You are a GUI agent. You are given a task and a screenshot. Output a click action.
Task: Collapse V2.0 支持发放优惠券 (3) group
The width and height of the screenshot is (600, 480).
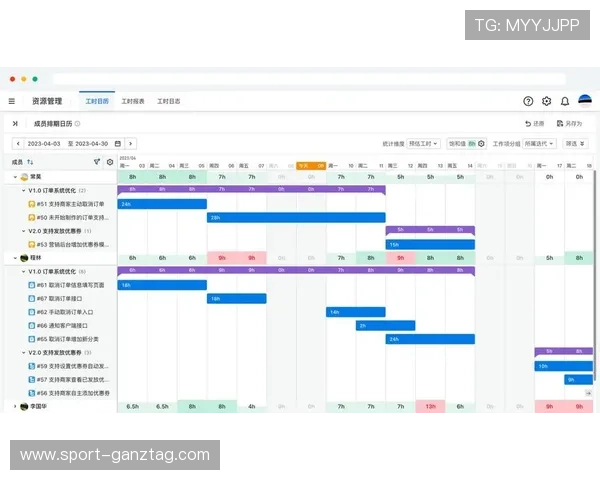[x=23, y=353]
